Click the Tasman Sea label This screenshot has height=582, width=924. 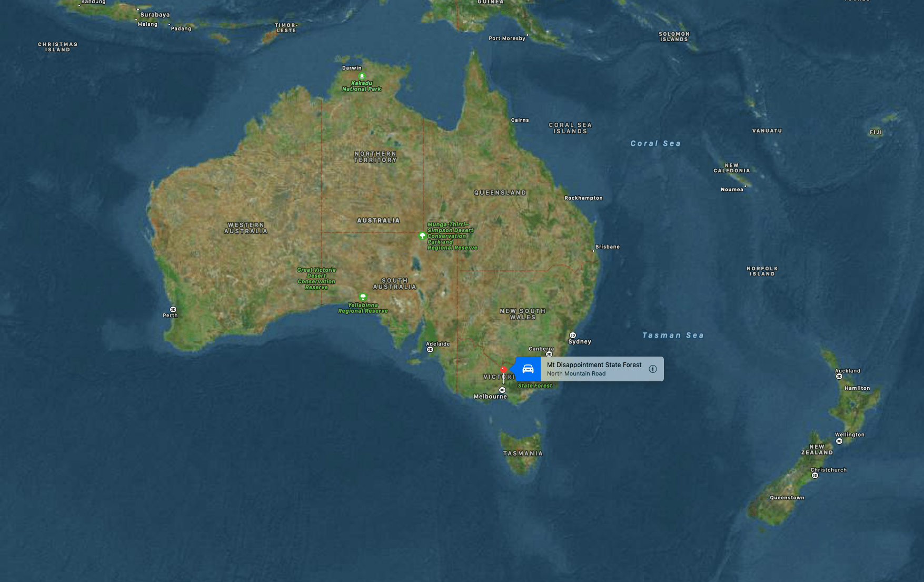point(673,335)
